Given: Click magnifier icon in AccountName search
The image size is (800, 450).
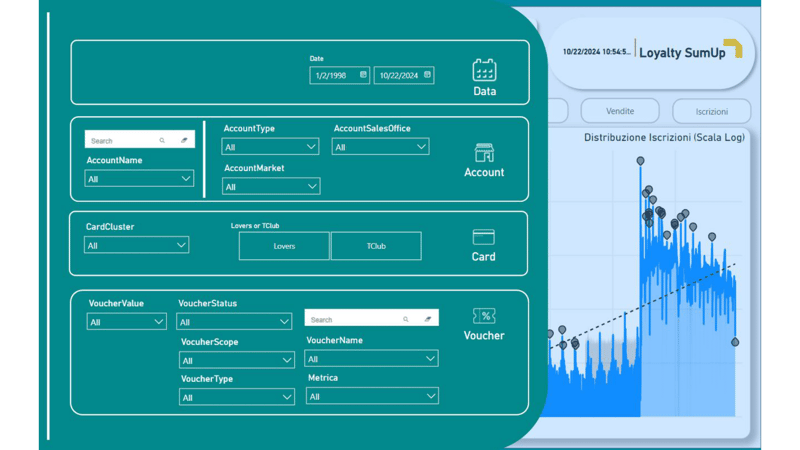Looking at the screenshot, I should (162, 141).
